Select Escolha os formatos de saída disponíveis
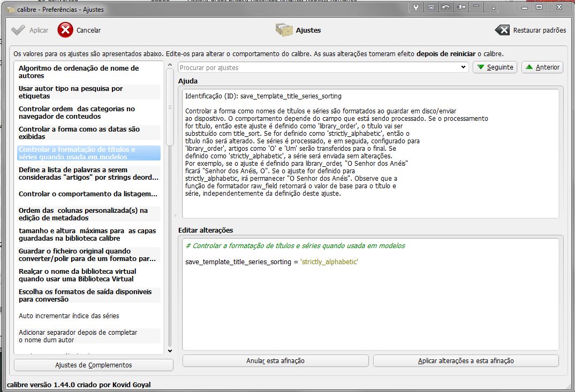This screenshot has height=392, width=575. 89,295
